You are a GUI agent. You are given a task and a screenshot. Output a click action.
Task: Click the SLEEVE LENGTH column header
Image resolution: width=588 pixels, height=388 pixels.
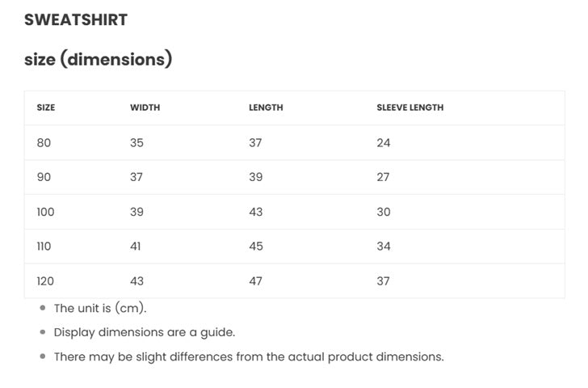click(409, 108)
